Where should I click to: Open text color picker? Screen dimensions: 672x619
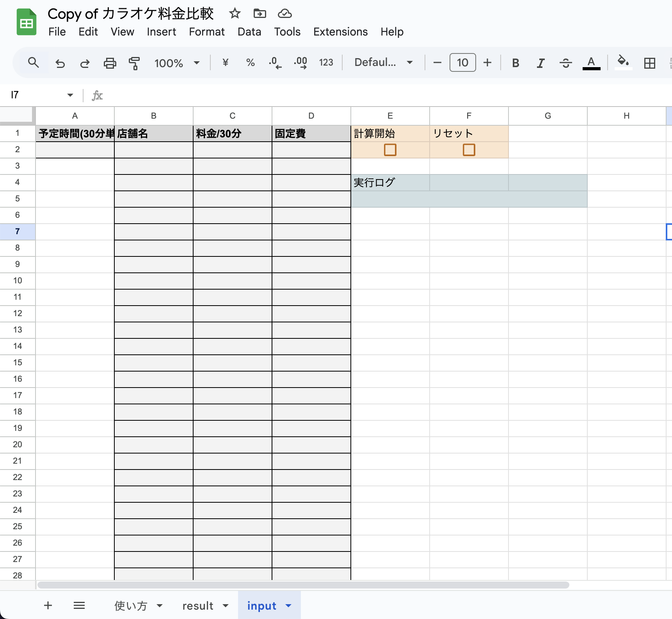[591, 63]
